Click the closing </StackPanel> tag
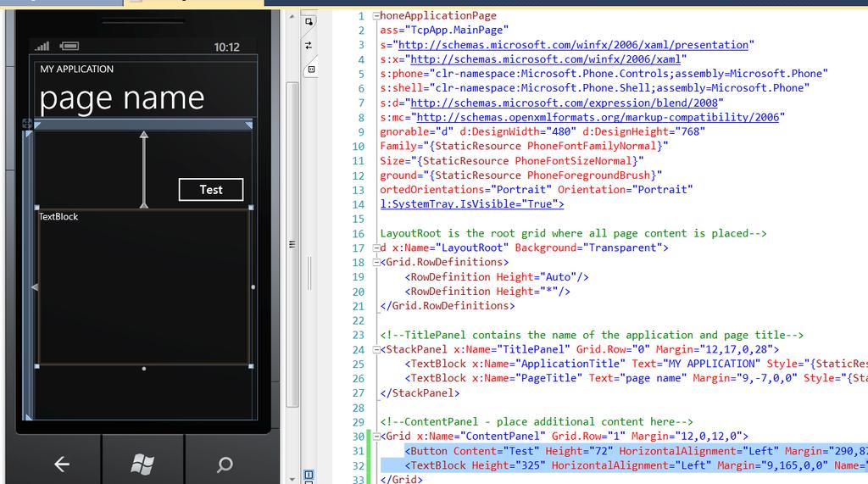This screenshot has width=868, height=484. [x=420, y=393]
